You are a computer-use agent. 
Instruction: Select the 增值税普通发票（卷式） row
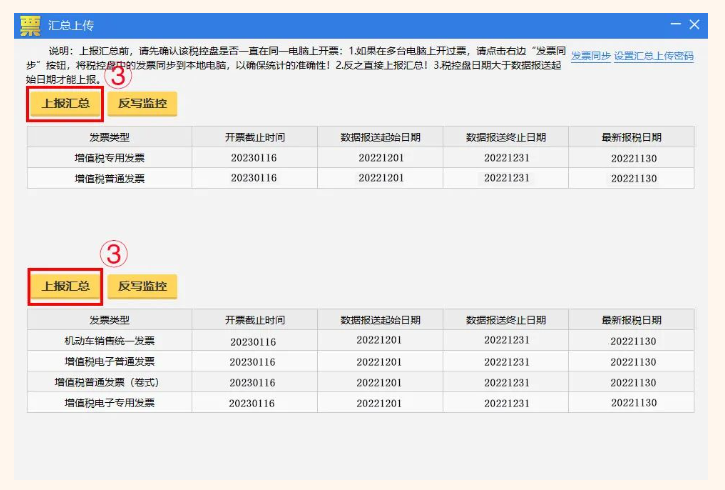[109, 383]
